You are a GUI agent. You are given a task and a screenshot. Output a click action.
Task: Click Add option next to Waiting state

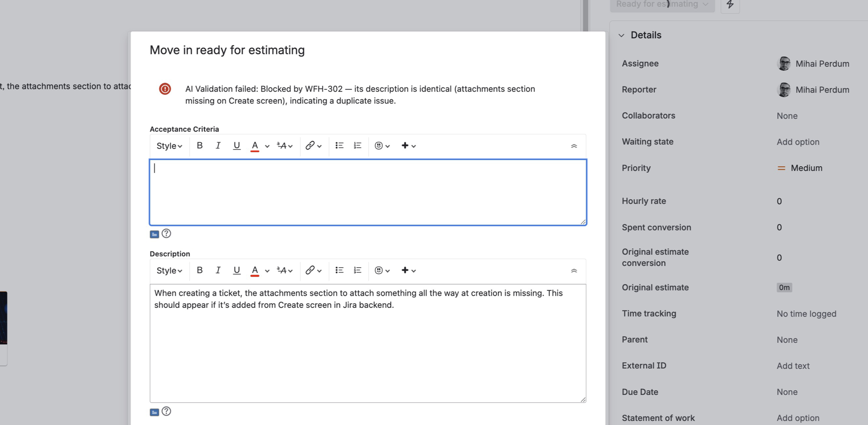(798, 142)
